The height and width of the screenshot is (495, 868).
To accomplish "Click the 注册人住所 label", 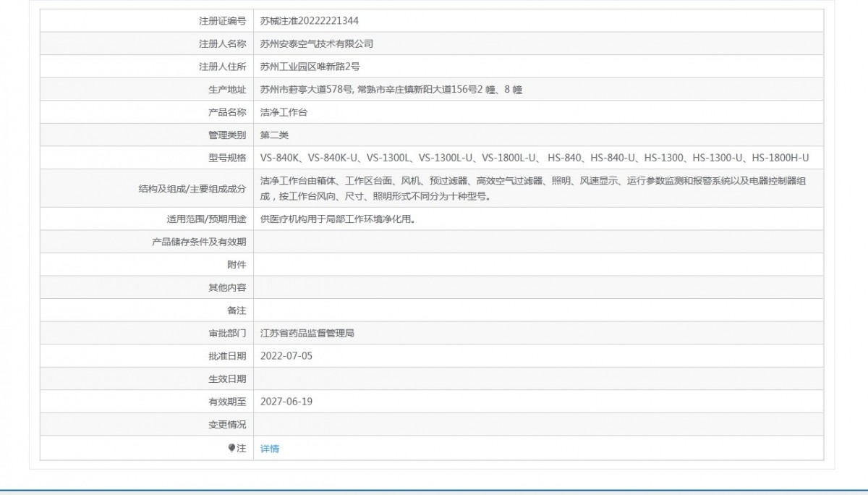I will pos(222,67).
